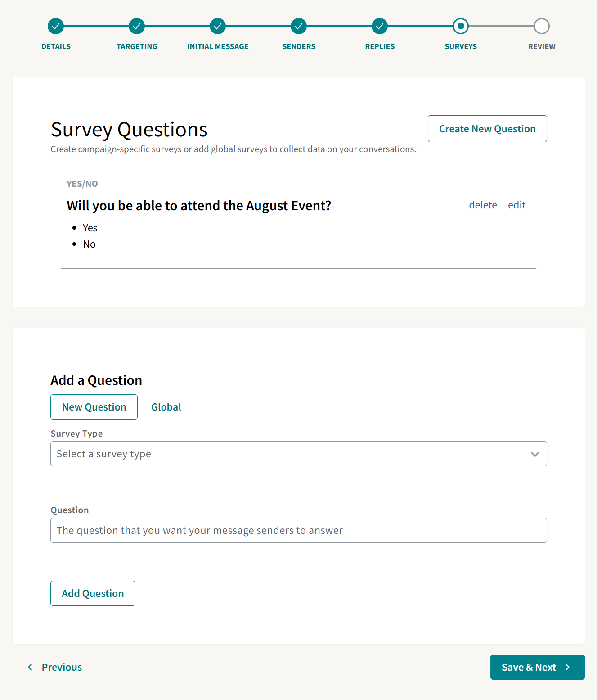Screen dimensions: 597x700
Task: Switch to the Global tab
Action: pyautogui.click(x=166, y=407)
